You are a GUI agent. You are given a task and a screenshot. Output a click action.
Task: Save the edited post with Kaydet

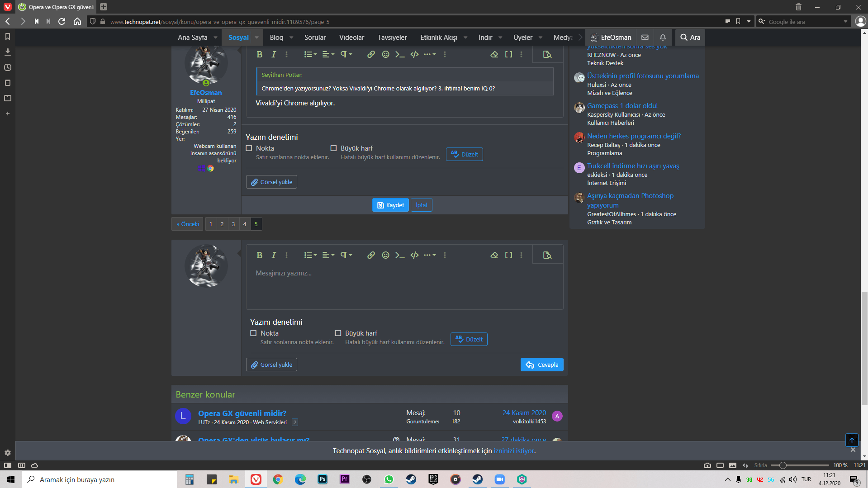coord(390,205)
